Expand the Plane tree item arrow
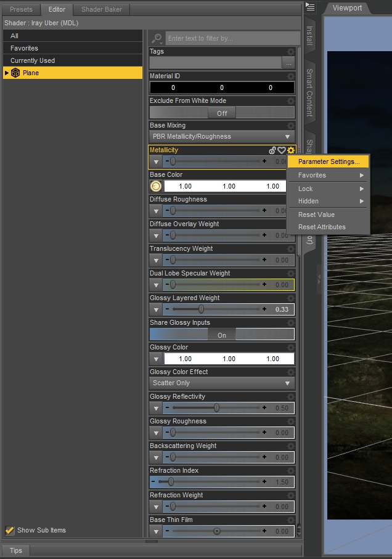 (x=6, y=73)
